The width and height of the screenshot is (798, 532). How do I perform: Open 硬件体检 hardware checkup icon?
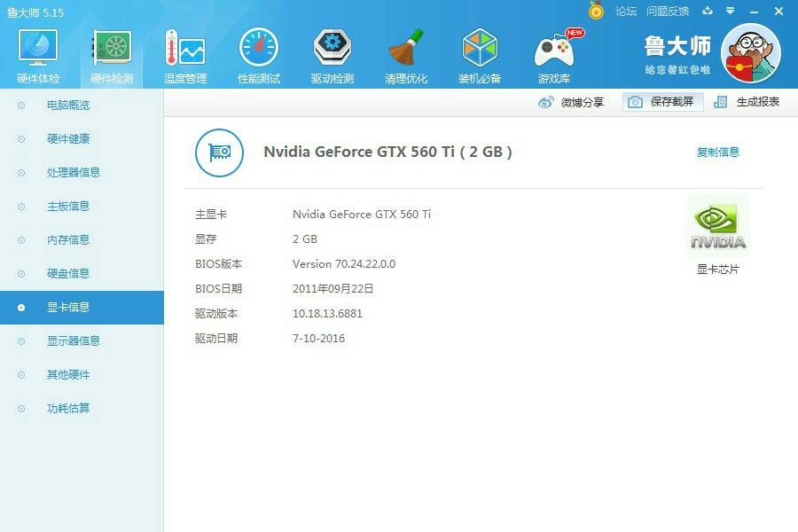(x=38, y=48)
